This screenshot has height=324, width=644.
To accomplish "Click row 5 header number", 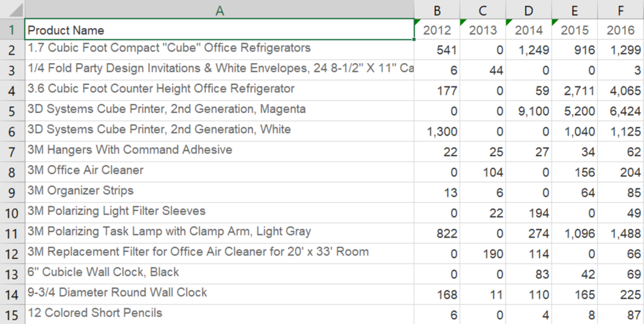I will tap(12, 111).
